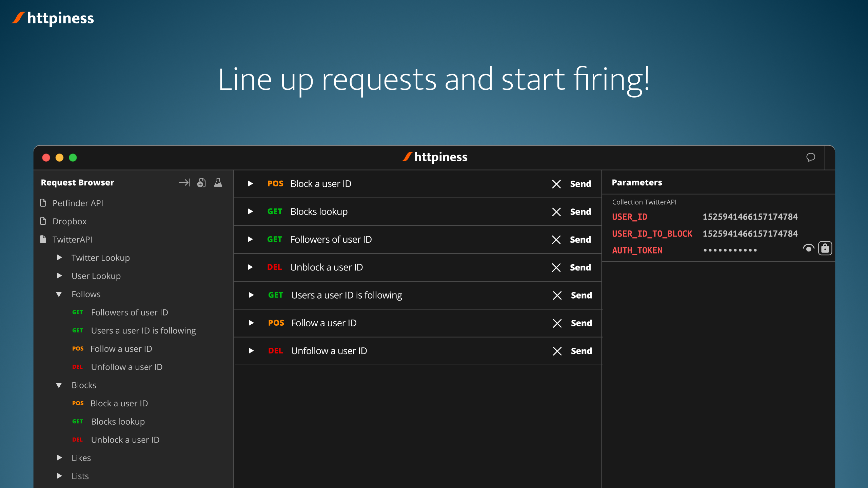The height and width of the screenshot is (488, 868).
Task: Edit the USER_ID_TO_BLOCK parameter value
Action: tap(750, 234)
